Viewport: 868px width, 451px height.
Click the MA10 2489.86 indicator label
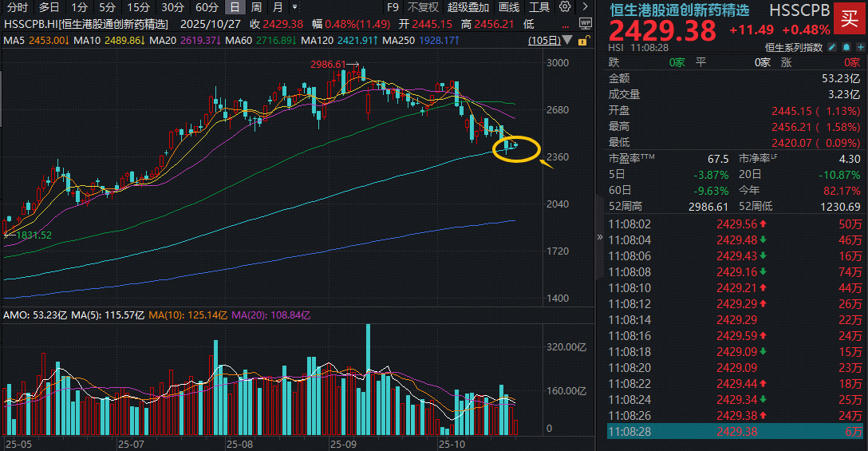[x=109, y=41]
